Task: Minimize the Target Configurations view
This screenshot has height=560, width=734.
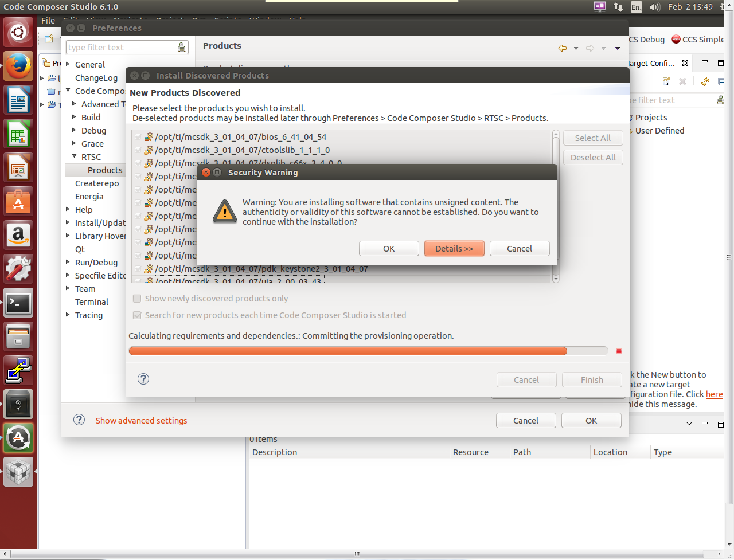Action: point(705,62)
